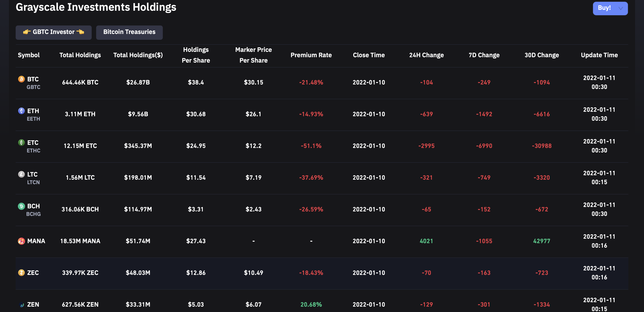Click the Grayscale Investments Holdings heading

tap(96, 7)
